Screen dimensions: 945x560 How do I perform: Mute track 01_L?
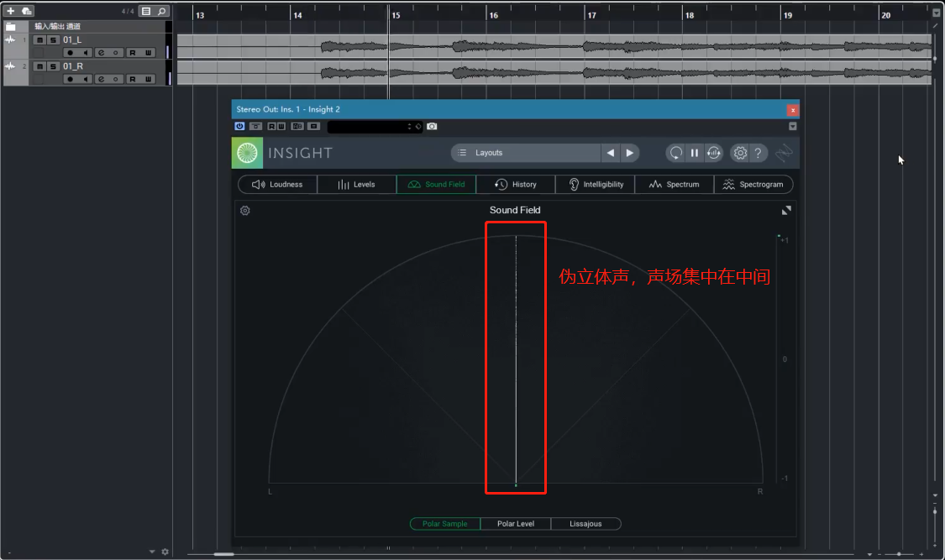coord(39,39)
